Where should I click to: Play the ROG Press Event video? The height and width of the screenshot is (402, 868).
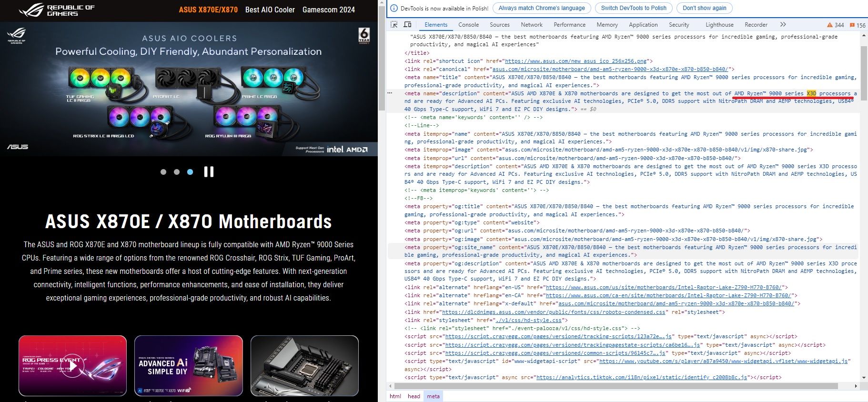point(72,366)
